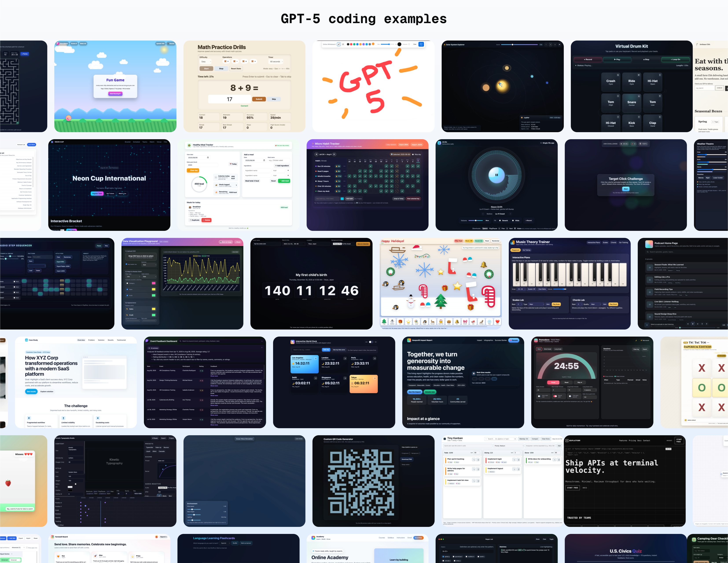Click the Snare drum pad
The height and width of the screenshot is (563, 728).
[631, 103]
